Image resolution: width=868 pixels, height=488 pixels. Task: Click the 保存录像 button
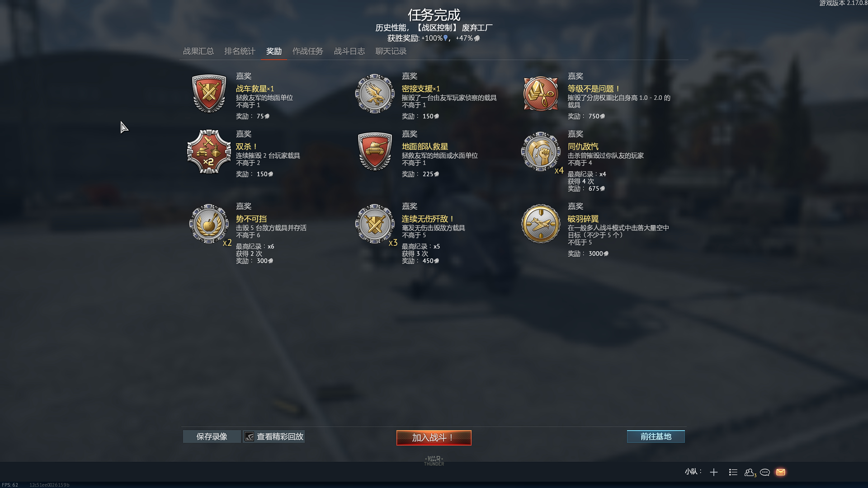(212, 436)
